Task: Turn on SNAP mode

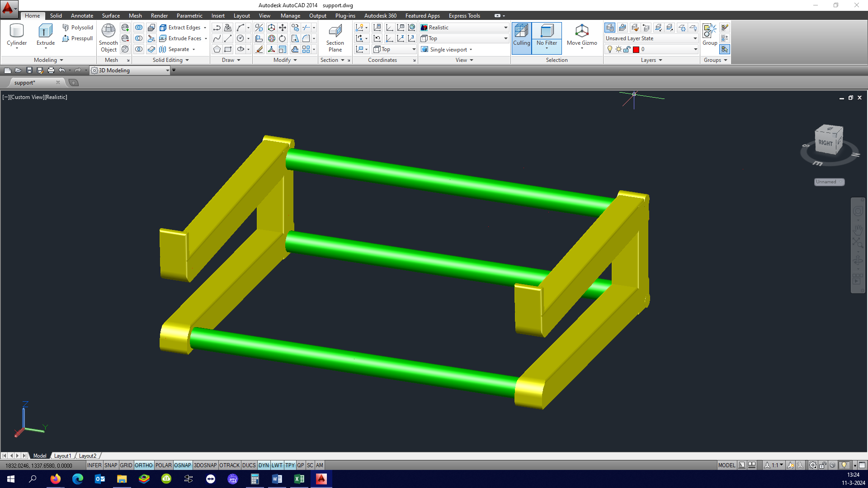Action: click(111, 465)
